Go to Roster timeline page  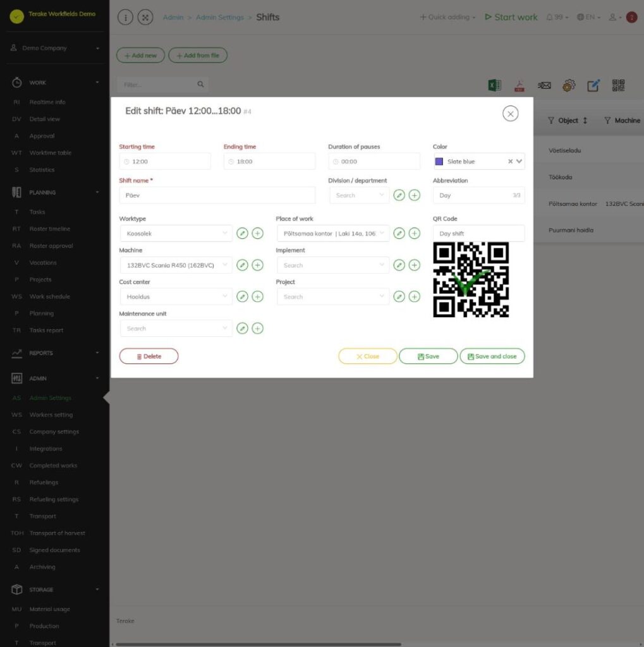pyautogui.click(x=49, y=229)
